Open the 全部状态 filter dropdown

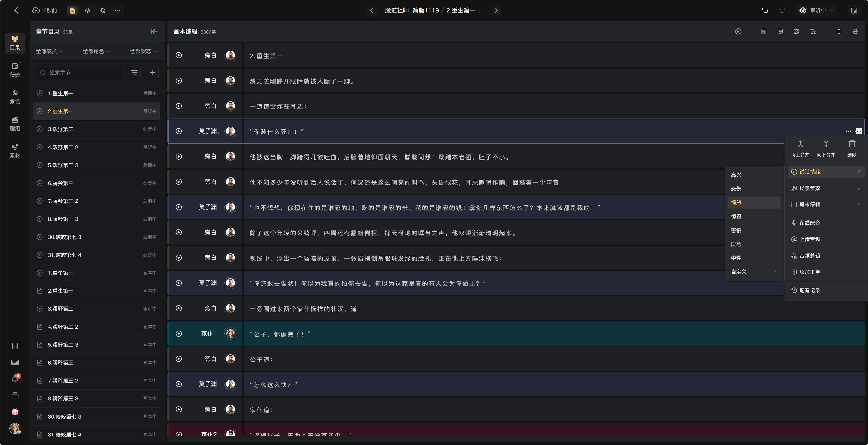(x=144, y=51)
